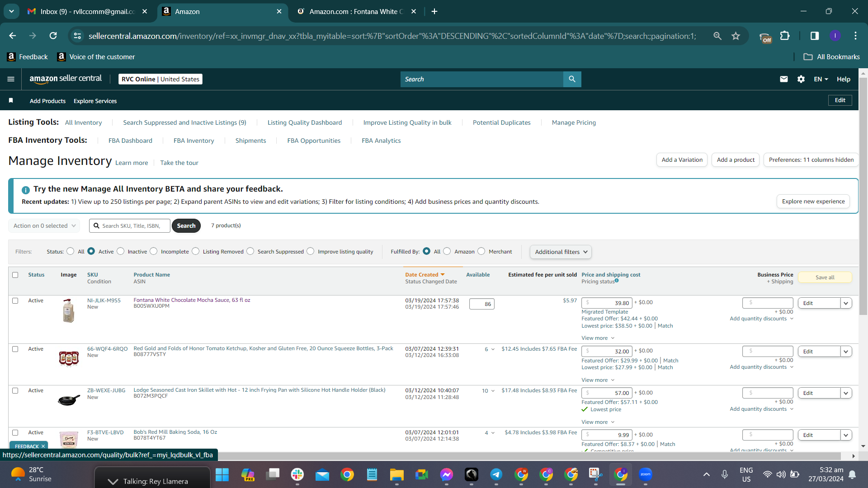868x488 pixels.
Task: Click the Pricing status info icon
Action: pyautogui.click(x=617, y=281)
